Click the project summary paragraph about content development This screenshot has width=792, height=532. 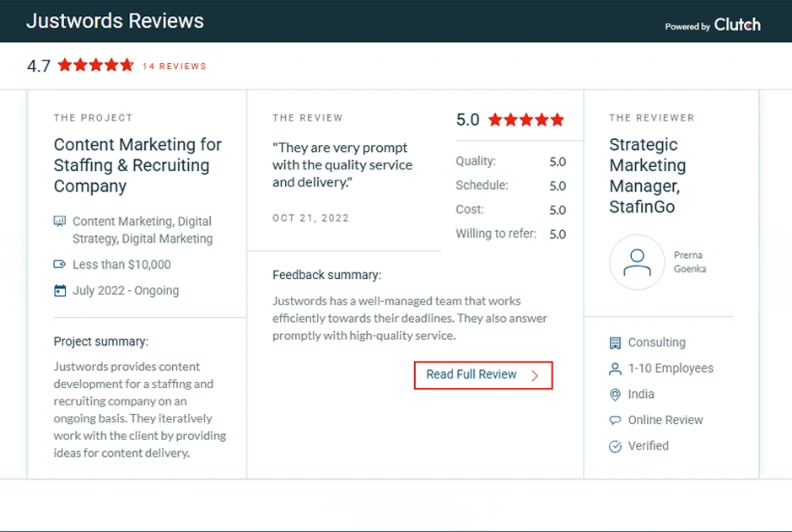[140, 410]
